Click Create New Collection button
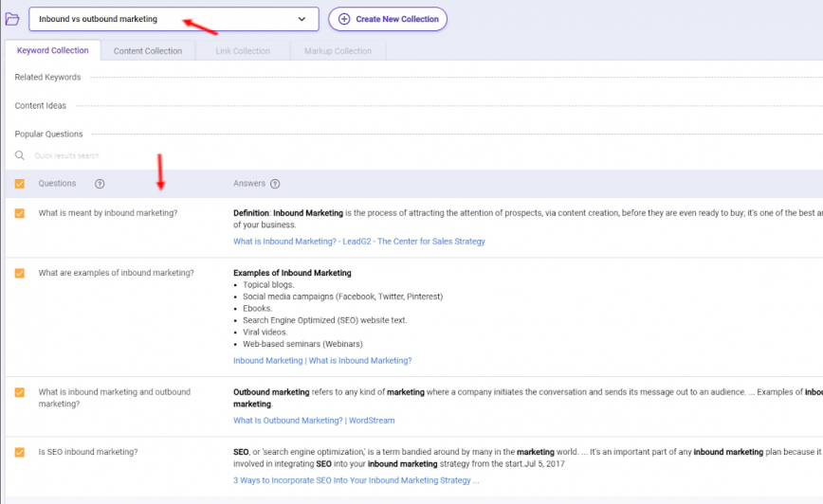823x504 pixels. pyautogui.click(x=388, y=19)
